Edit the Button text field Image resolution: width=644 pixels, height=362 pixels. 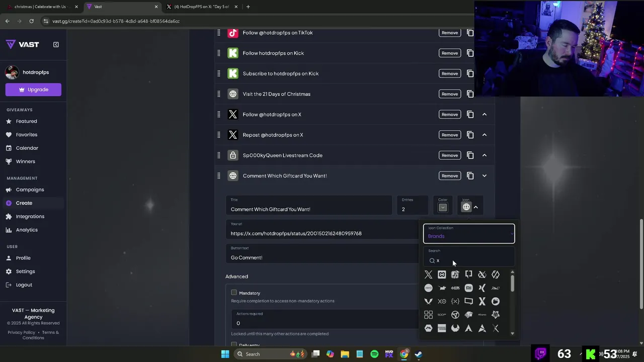(x=321, y=254)
